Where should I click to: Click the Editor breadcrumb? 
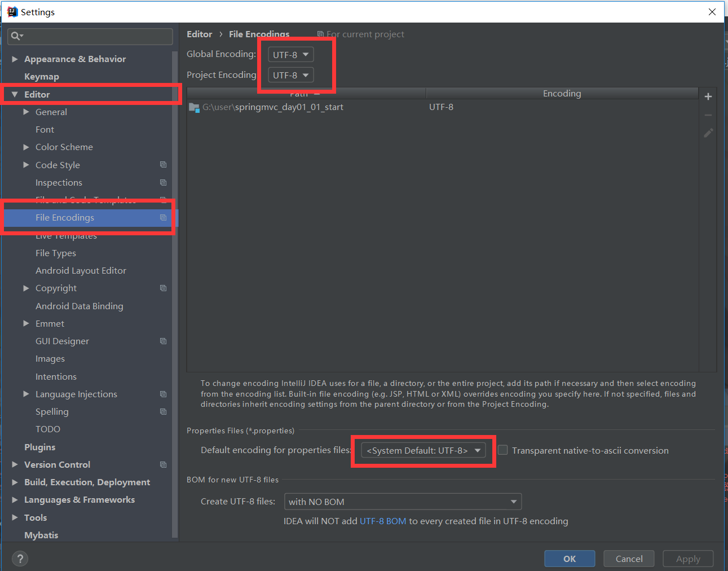(200, 34)
